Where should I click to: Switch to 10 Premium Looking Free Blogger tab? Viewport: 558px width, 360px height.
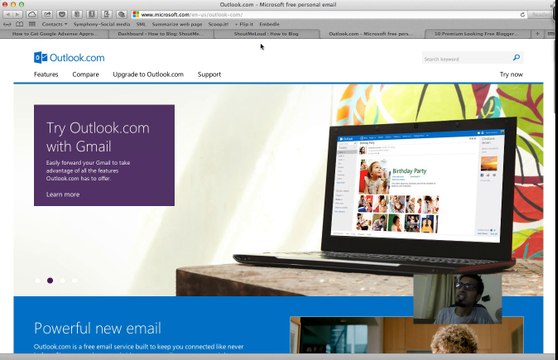[x=478, y=34]
